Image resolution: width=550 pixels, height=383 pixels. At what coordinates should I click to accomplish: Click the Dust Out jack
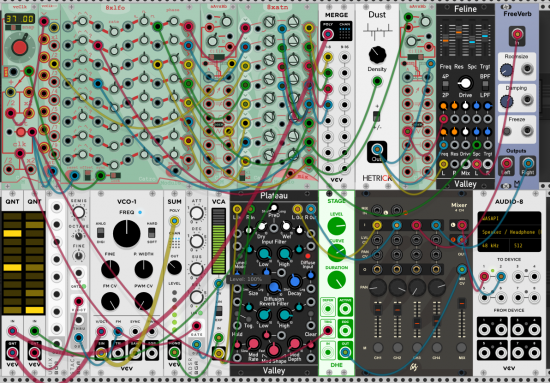(x=377, y=150)
